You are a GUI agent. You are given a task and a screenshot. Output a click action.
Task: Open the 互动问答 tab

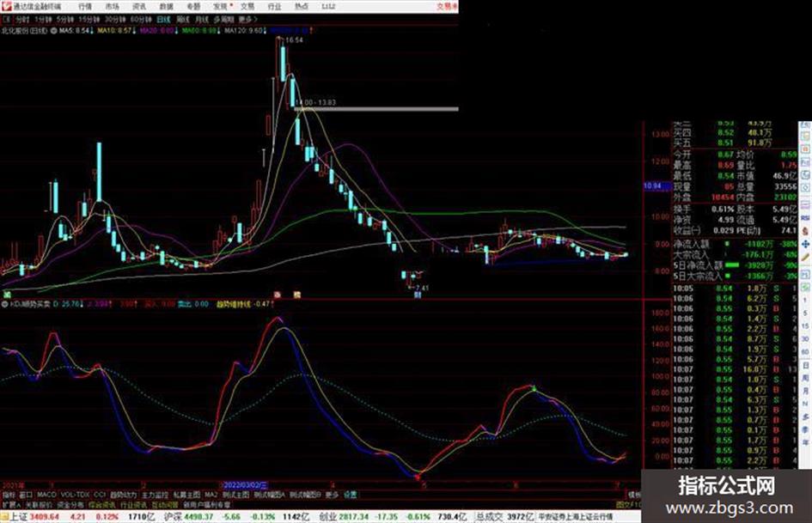point(165,504)
